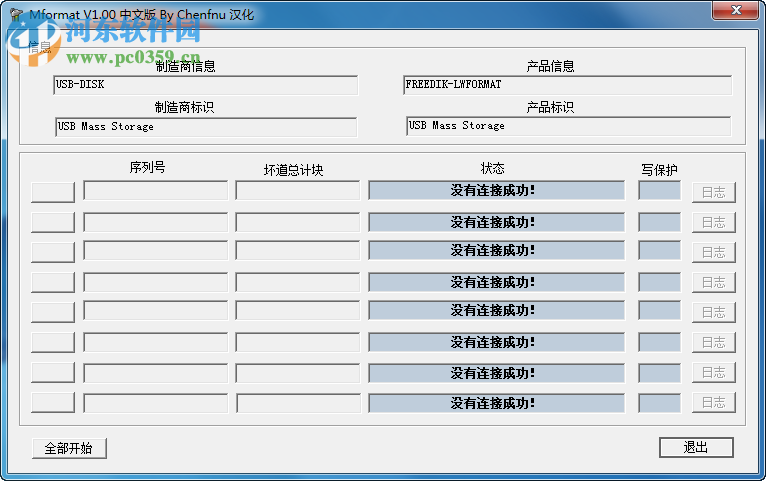The width and height of the screenshot is (766, 481).
Task: Click the 写保护 column header
Action: 660,170
